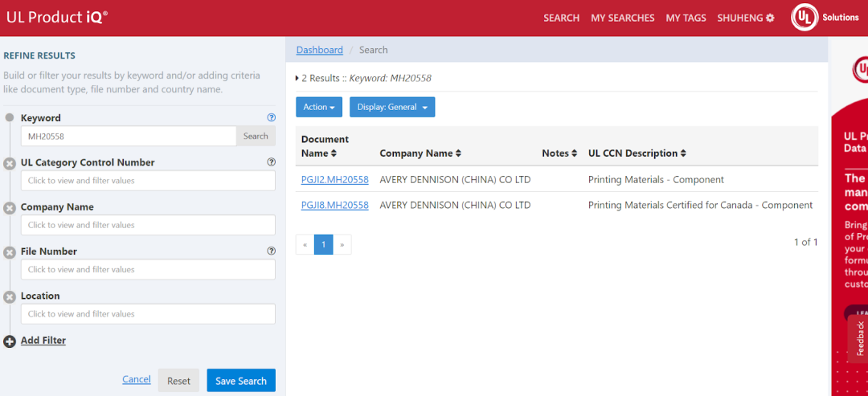Screen dimensions: 868x396
Task: Open the Action dropdown button
Action: point(319,108)
